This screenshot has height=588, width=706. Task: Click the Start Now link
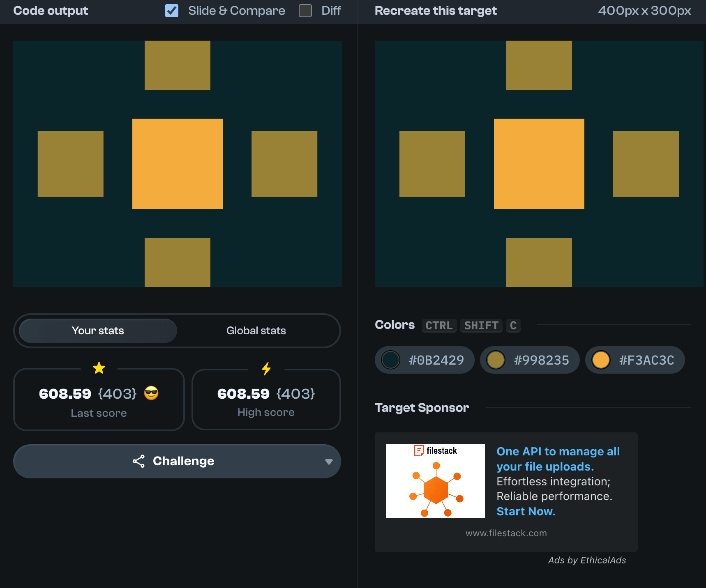point(526,511)
